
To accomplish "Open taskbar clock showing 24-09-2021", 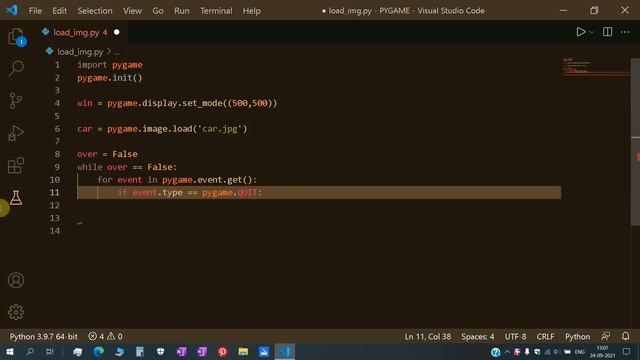I will 602,351.
